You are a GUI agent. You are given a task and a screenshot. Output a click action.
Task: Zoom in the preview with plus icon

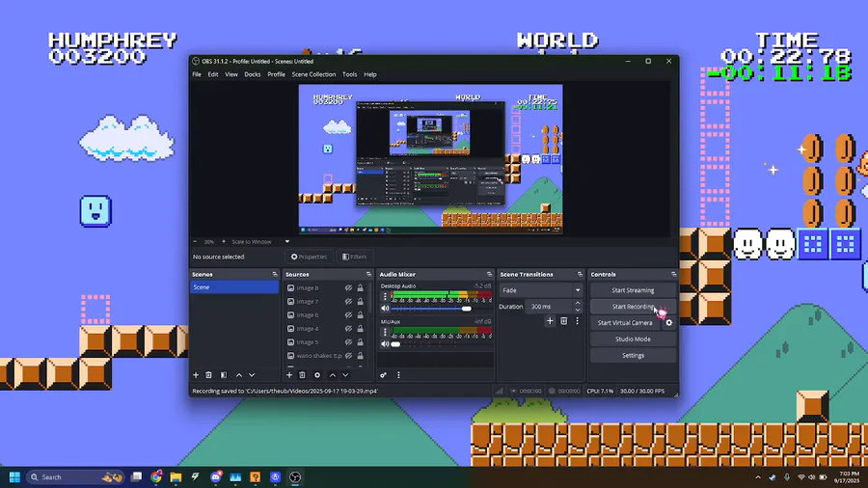click(224, 242)
